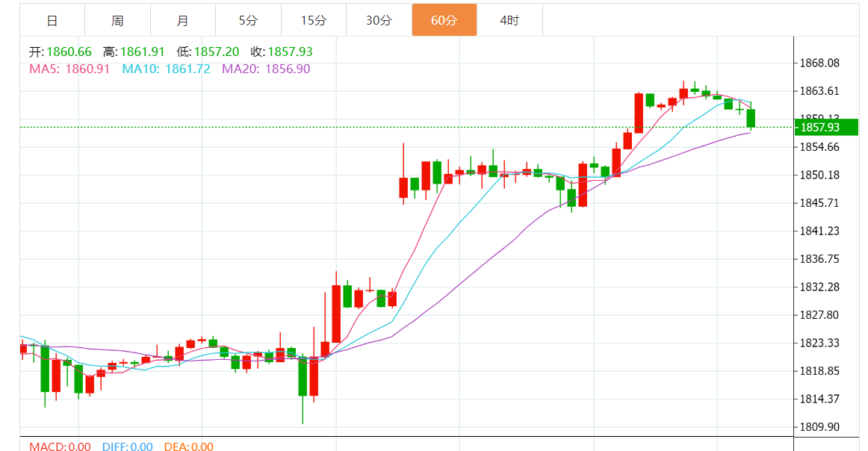
Task: Click the MA5 legend value label
Action: (69, 69)
